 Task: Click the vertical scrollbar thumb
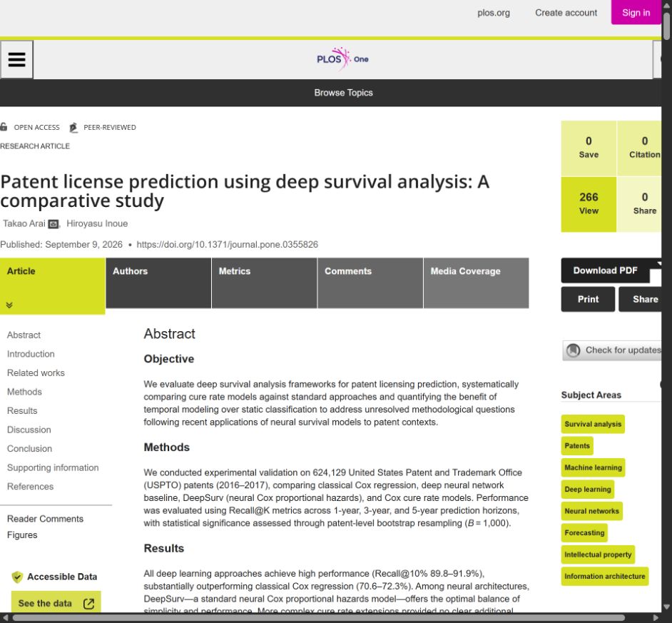click(666, 26)
